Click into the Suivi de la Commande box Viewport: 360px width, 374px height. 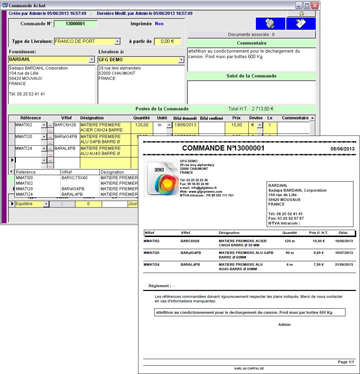tap(251, 92)
